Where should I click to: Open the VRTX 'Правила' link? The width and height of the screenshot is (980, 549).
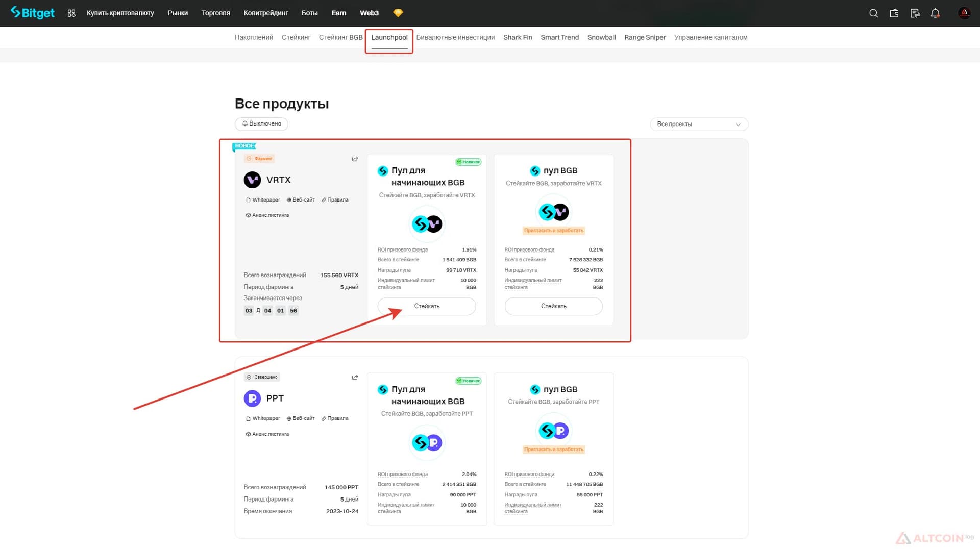335,200
